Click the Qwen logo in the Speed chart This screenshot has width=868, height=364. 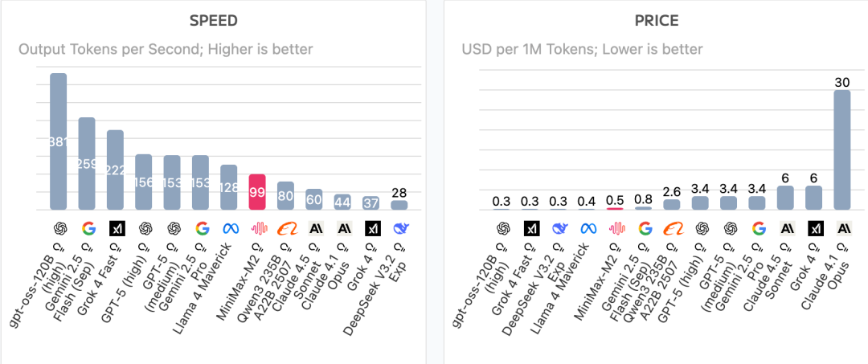click(285, 228)
